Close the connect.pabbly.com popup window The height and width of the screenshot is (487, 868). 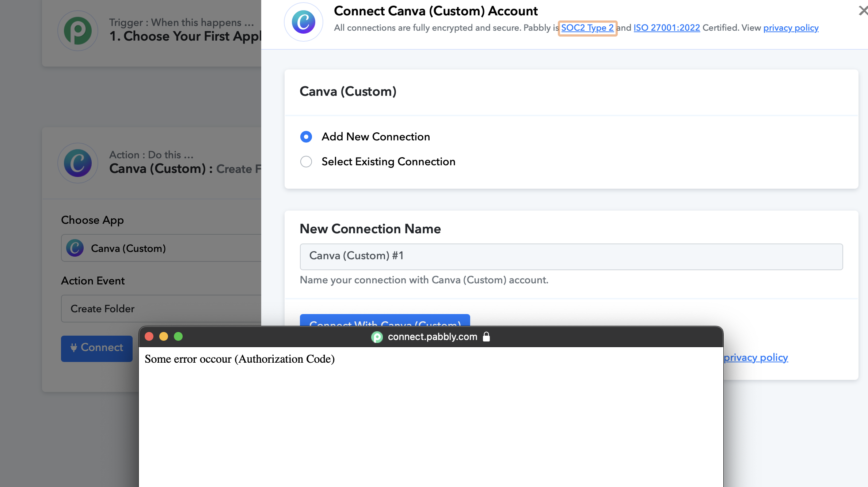click(149, 336)
